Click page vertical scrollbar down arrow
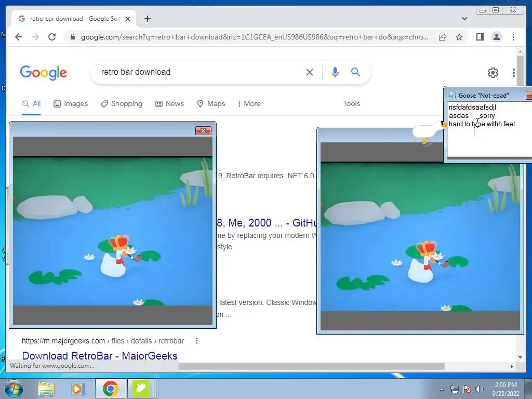Image resolution: width=532 pixels, height=399 pixels. click(520, 357)
